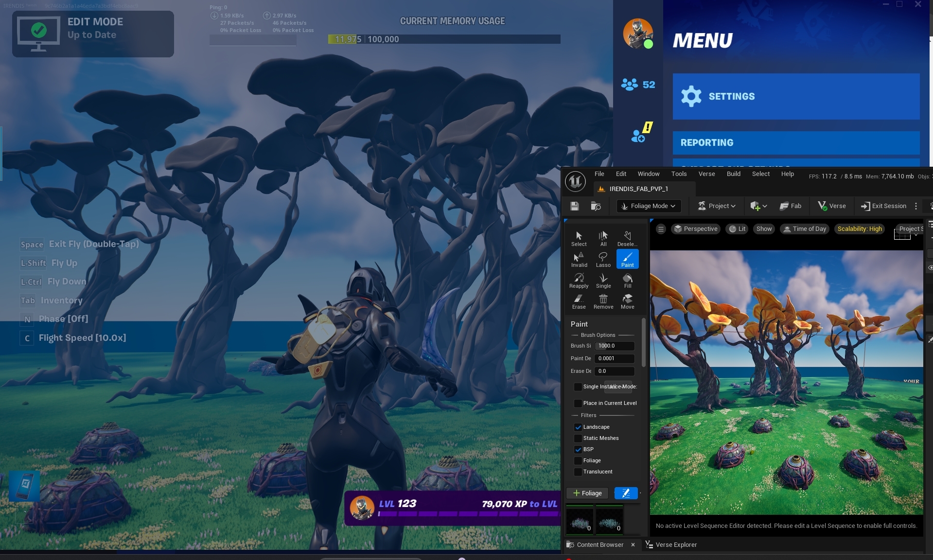Viewport: 933px width, 560px height.
Task: Open the viewport Show options dropdown
Action: click(x=764, y=229)
